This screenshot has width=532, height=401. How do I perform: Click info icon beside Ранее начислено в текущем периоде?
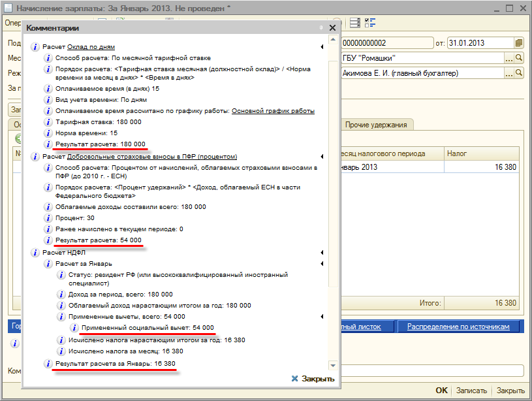(x=48, y=229)
